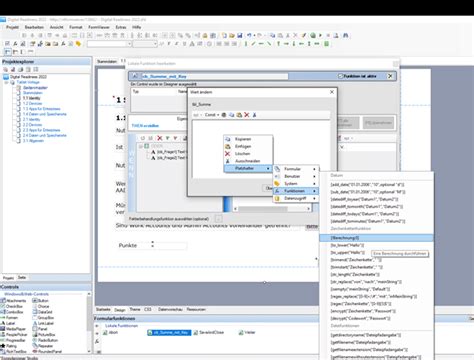The image size is (474, 360).
Task: Select the tbl_Frage2 condition row
Action: click(x=168, y=158)
